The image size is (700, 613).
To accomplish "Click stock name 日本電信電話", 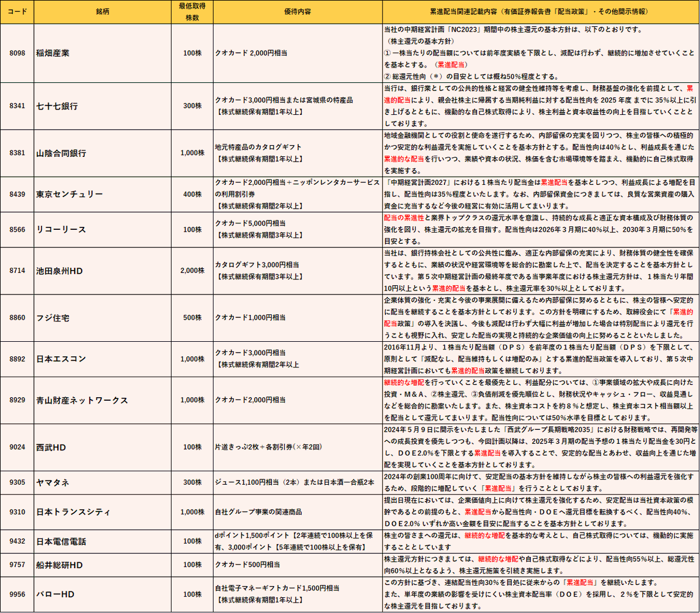I will coord(61,542).
